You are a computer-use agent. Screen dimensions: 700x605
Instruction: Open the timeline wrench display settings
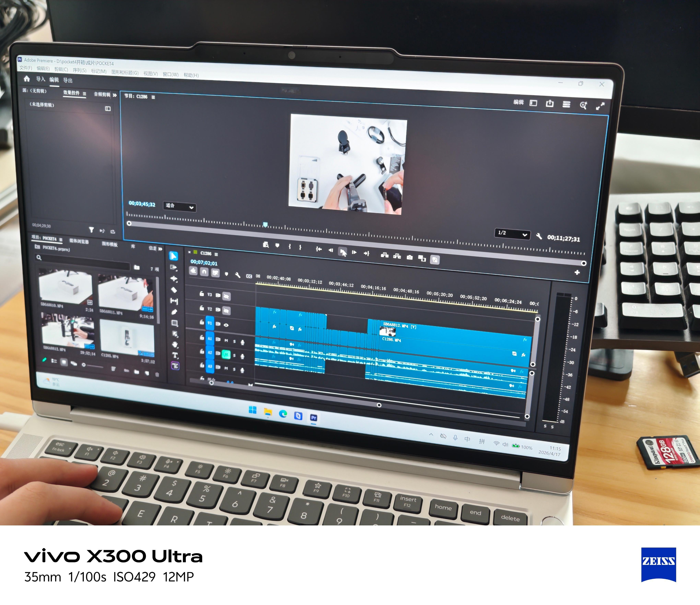[238, 275]
